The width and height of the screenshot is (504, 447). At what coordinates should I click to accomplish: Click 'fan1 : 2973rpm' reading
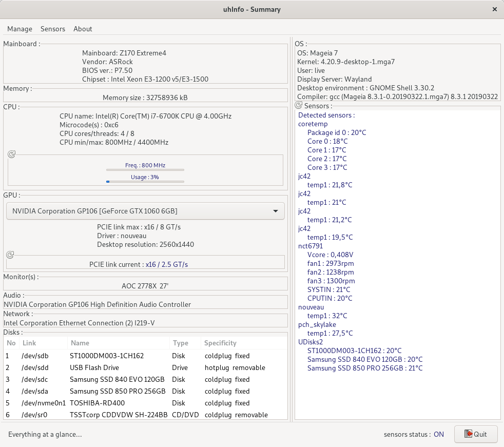click(331, 263)
